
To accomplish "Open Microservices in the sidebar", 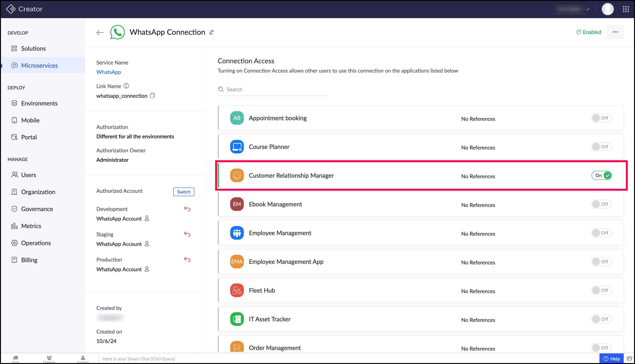I will tap(39, 66).
